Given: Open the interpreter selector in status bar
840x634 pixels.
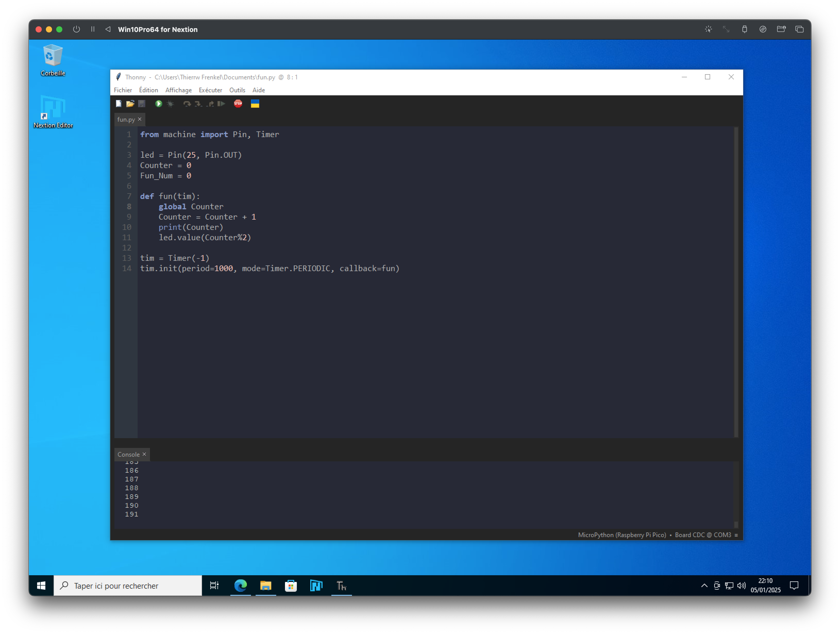Looking at the screenshot, I should pos(657,535).
